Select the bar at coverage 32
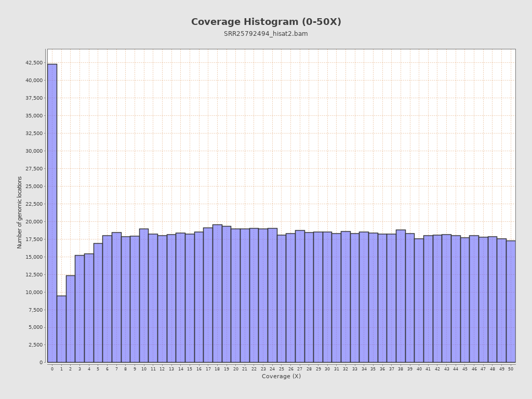Screen dimensions: 532x399 [345, 297]
